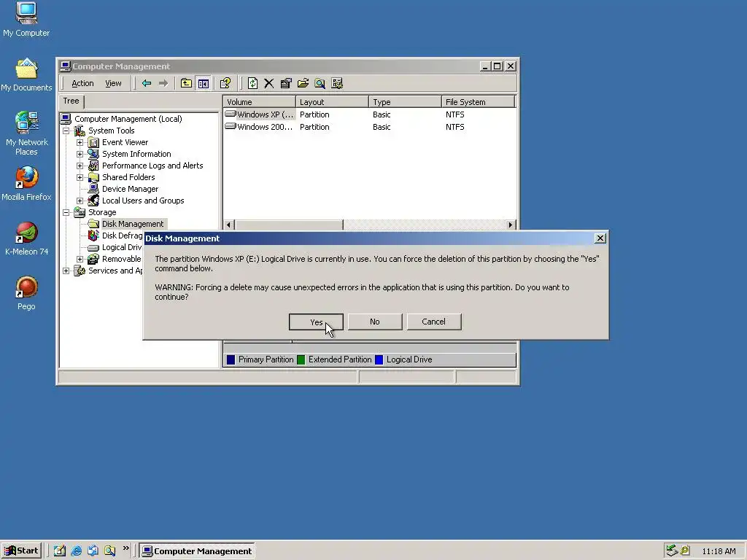Select Computer Management (Local) root node

pyautogui.click(x=128, y=119)
